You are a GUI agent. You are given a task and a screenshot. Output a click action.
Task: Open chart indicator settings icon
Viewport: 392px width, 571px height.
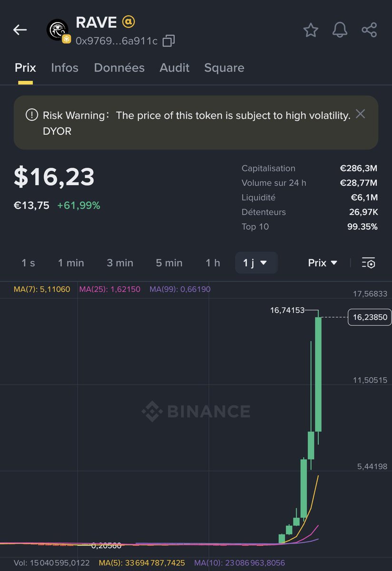[369, 263]
